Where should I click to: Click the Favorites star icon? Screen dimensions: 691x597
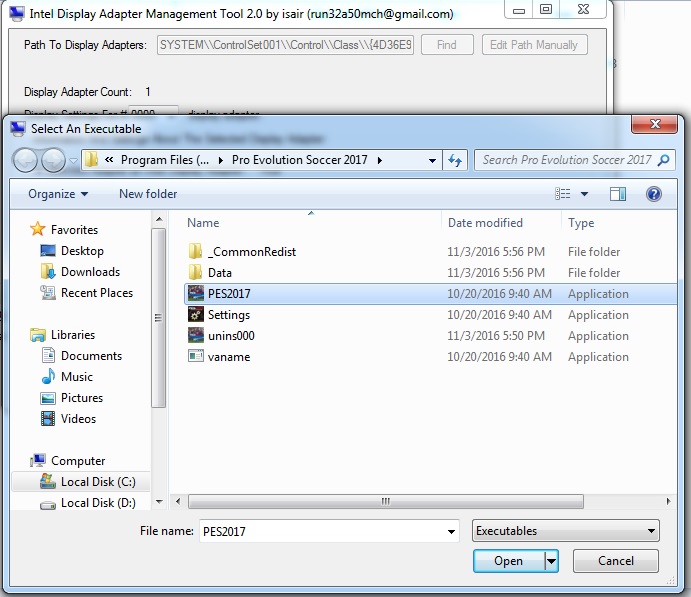(37, 229)
